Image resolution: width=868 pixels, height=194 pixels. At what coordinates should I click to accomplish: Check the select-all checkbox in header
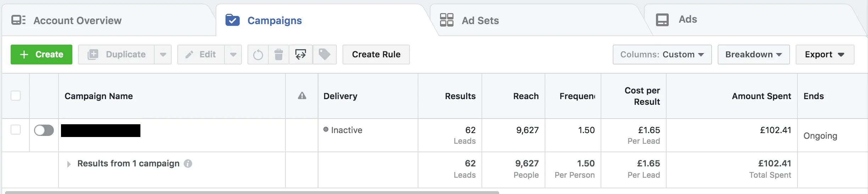click(x=16, y=96)
